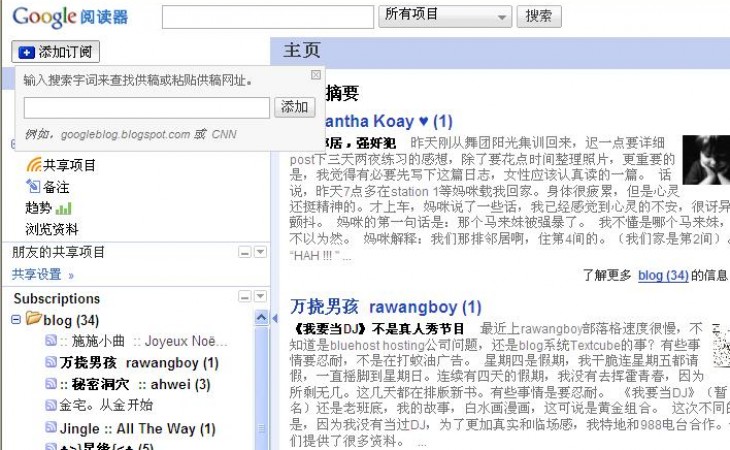
Task: Open the antha Koay ♥ (1) feed title
Action: (x=388, y=121)
